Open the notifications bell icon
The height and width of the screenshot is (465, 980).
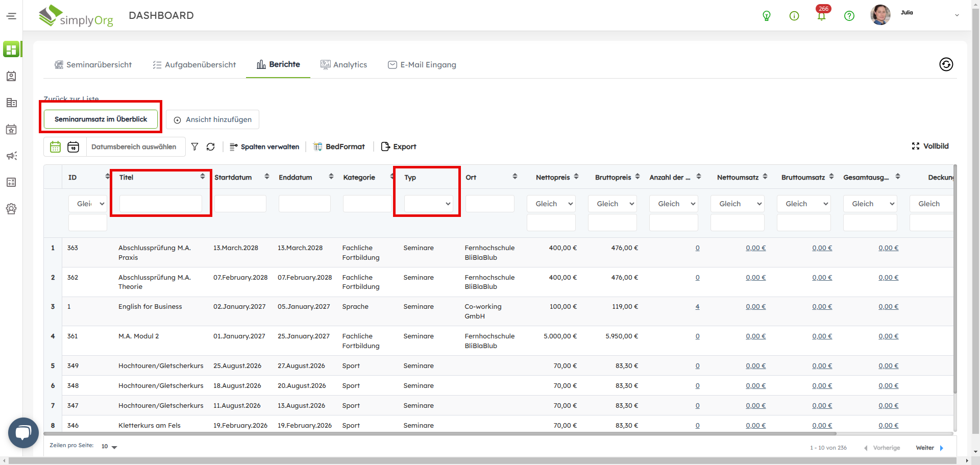[x=821, y=16]
